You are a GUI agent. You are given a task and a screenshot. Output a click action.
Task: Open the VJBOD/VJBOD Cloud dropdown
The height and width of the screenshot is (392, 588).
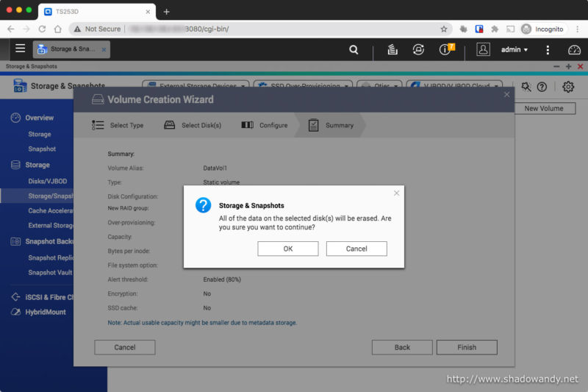(x=454, y=86)
